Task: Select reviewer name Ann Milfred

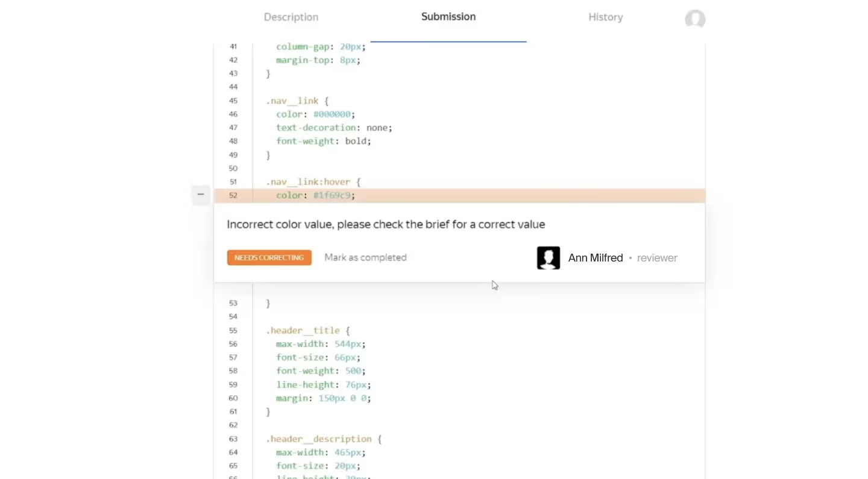Action: tap(595, 258)
